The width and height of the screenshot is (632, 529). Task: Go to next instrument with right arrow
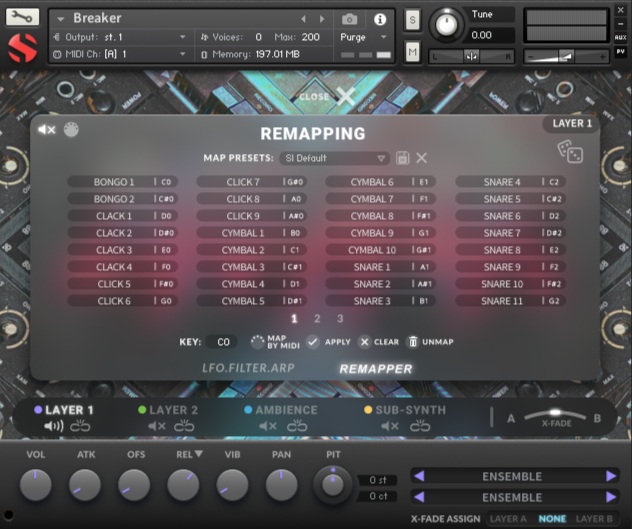click(322, 19)
